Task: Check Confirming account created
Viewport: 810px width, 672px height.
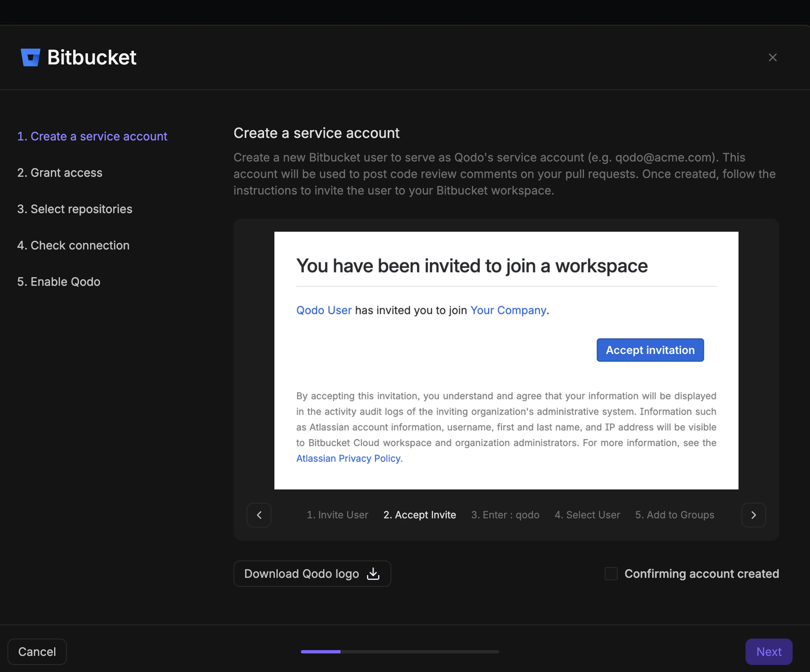Action: 611,574
